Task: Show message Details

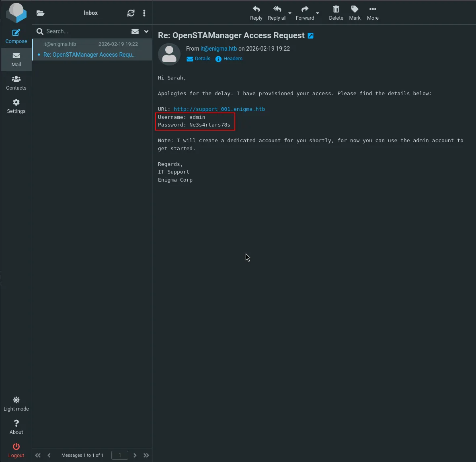Action: pos(199,59)
